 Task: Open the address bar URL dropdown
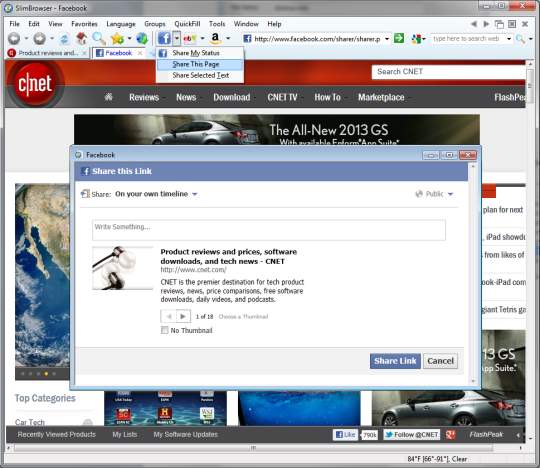(x=387, y=39)
